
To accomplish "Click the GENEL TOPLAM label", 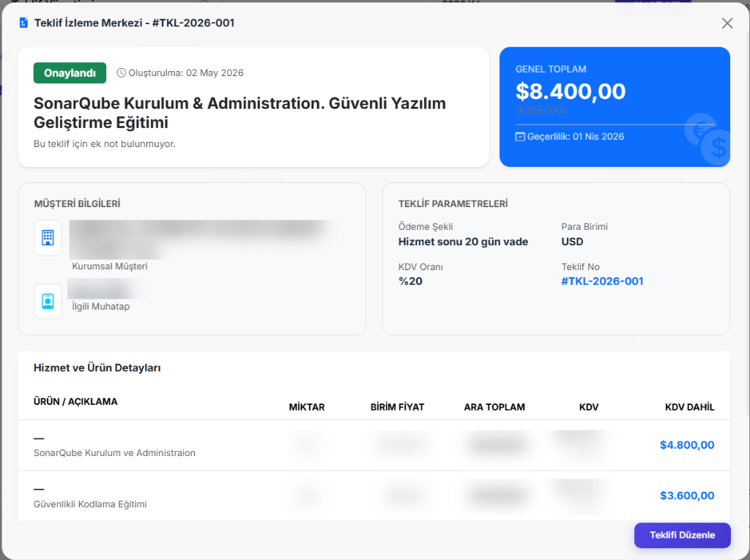I will pyautogui.click(x=551, y=70).
